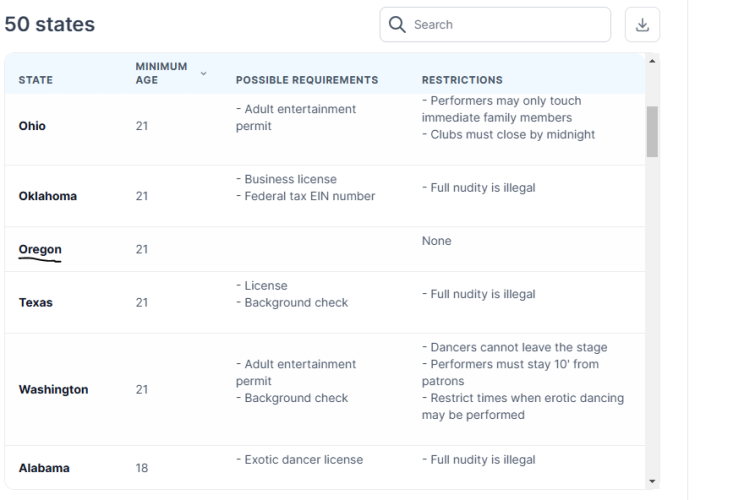The height and width of the screenshot is (500, 755).
Task: Select the Texas row name
Action: point(36,303)
